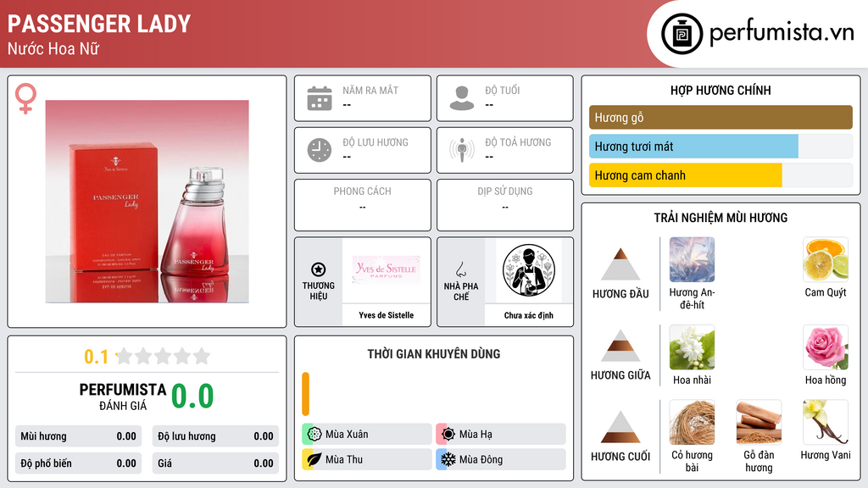Click the Mùa Đông snowflake icon
The height and width of the screenshot is (488, 868).
coord(448,459)
